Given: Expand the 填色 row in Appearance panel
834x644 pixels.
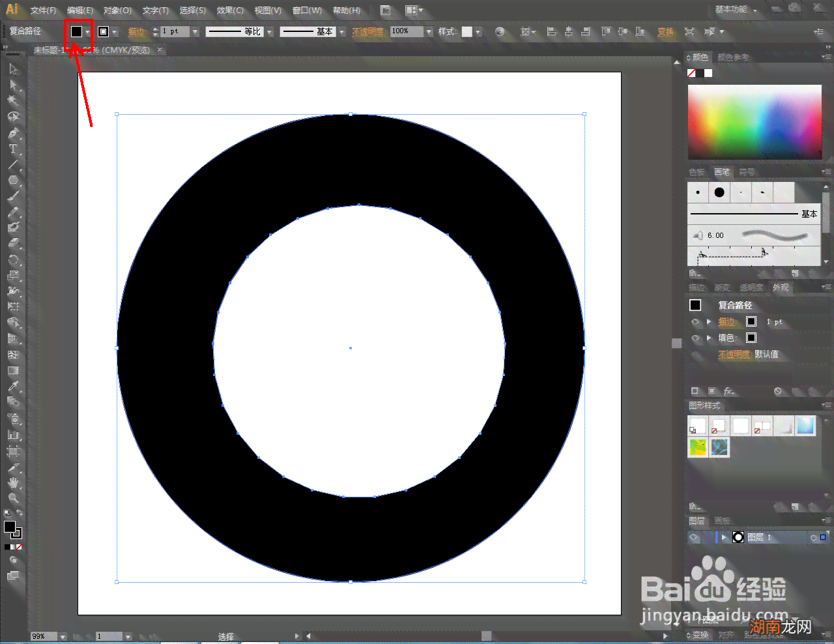Looking at the screenshot, I should (x=709, y=338).
